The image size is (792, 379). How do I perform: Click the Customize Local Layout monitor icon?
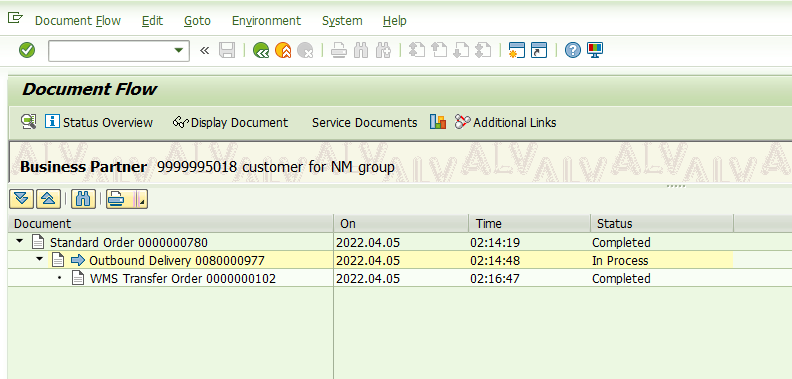click(595, 51)
